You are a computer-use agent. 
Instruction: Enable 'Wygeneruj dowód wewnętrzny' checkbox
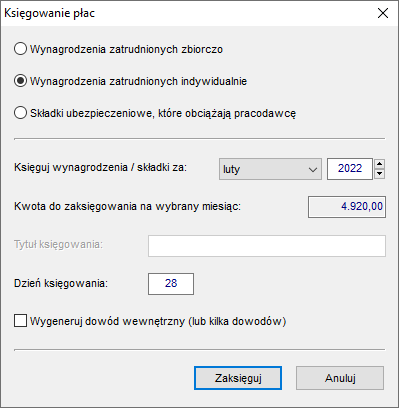click(x=20, y=321)
